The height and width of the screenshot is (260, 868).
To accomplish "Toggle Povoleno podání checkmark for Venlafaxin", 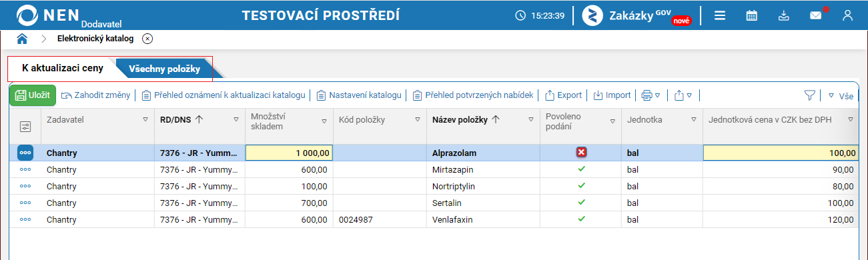I will 581,219.
